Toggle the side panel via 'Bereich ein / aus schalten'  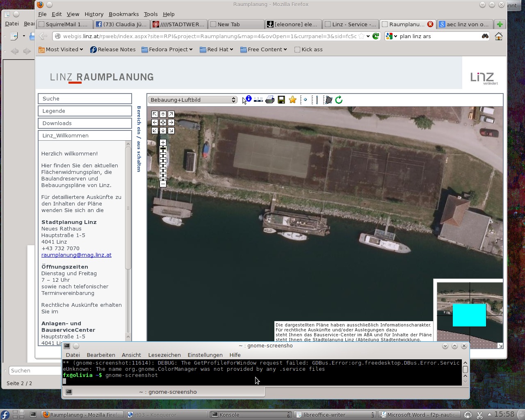(x=139, y=139)
